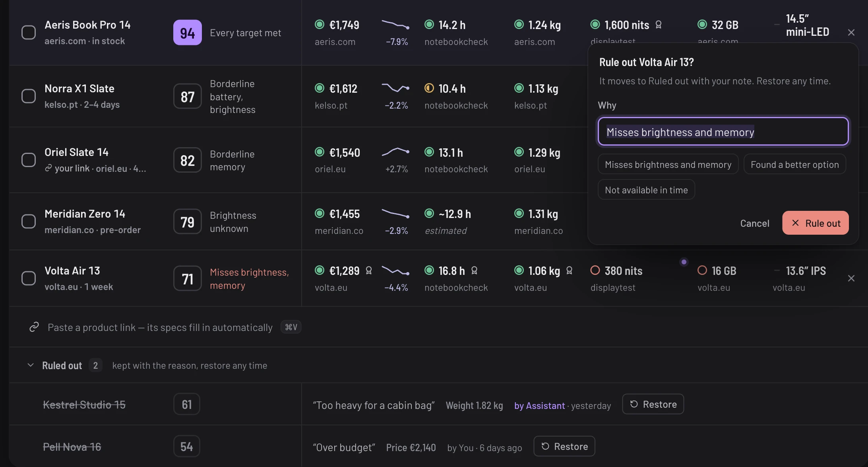Click the X icon on Aeris Book Pro row
Screen dimensions: 868x467
coord(851,33)
